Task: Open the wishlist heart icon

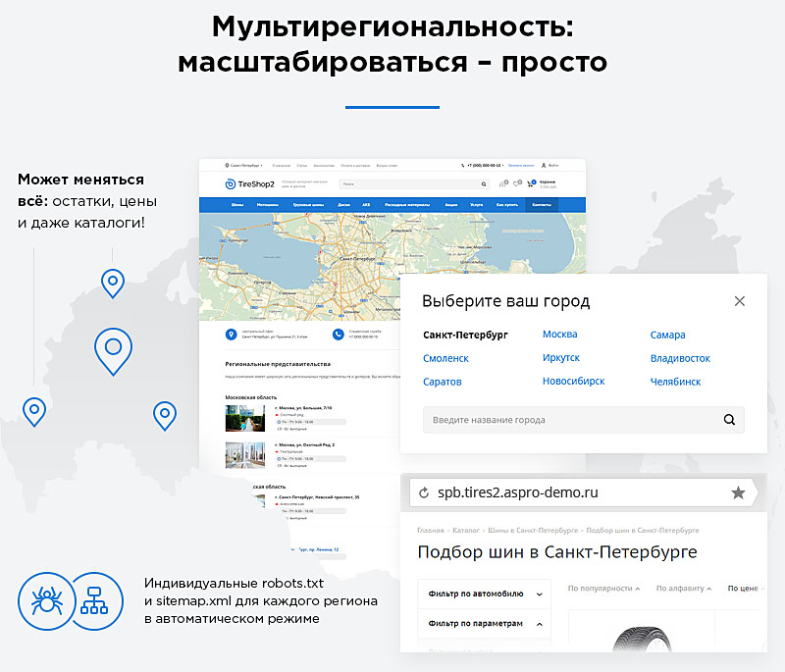Action: [x=515, y=184]
